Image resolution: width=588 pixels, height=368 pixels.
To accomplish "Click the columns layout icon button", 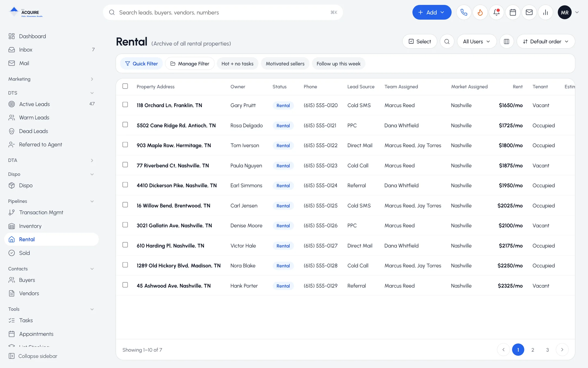I will pyautogui.click(x=506, y=41).
